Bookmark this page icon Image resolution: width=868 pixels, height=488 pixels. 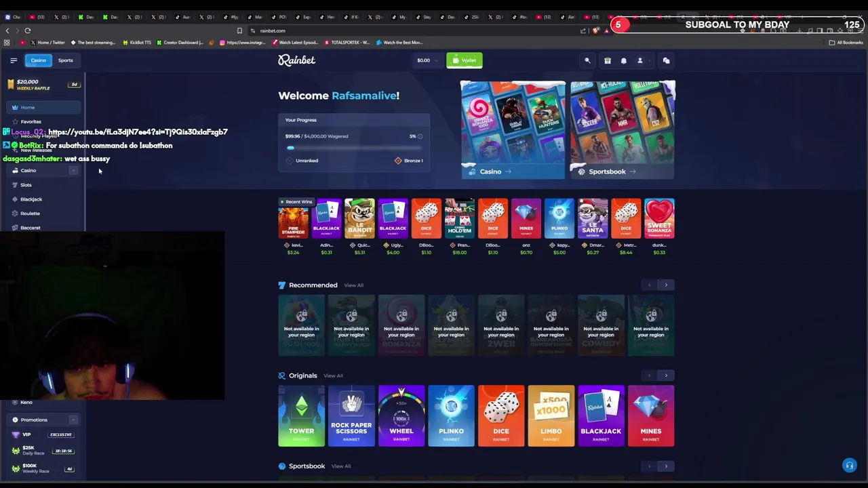pos(239,30)
